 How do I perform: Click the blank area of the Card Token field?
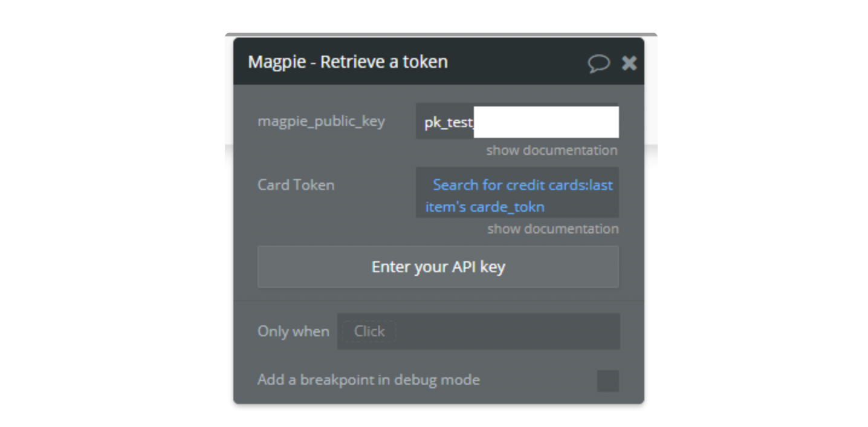(x=581, y=207)
